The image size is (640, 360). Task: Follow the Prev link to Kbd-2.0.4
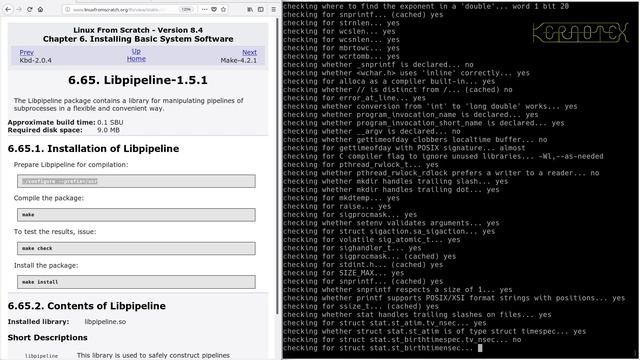(27, 52)
